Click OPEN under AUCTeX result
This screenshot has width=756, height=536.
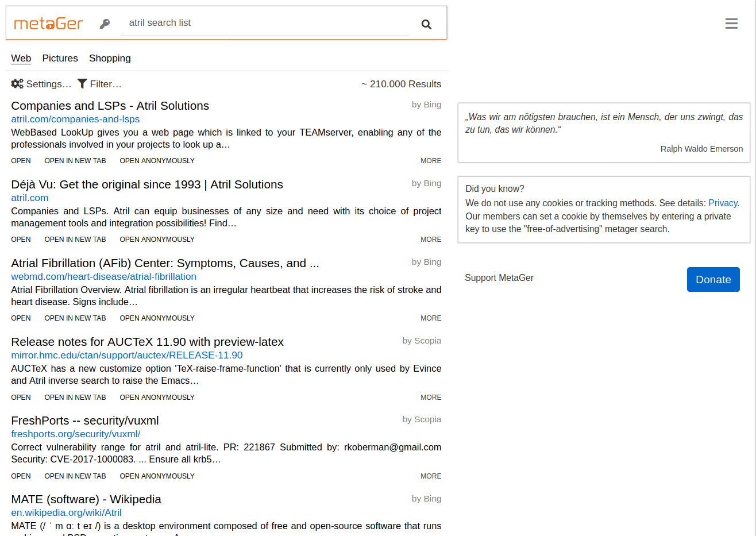coord(21,398)
